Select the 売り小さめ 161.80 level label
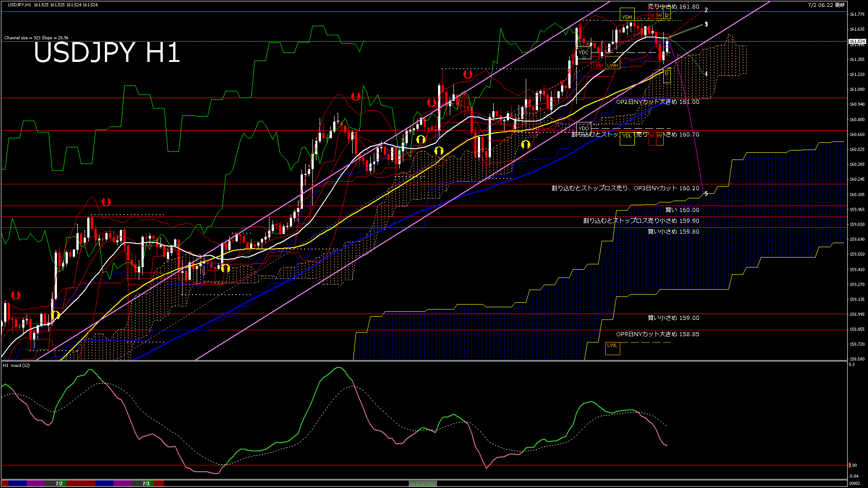Viewport: 868px width, 488px height. (673, 7)
